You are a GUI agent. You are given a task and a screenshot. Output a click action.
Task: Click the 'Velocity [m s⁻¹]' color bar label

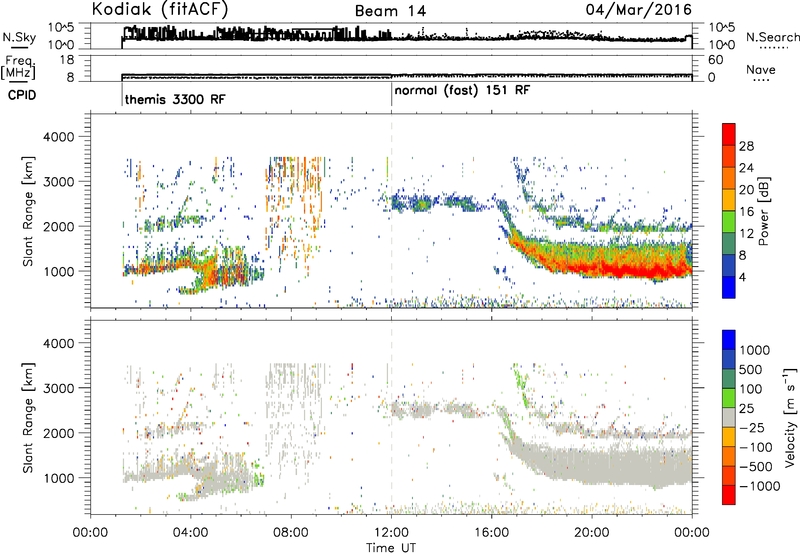point(790,418)
